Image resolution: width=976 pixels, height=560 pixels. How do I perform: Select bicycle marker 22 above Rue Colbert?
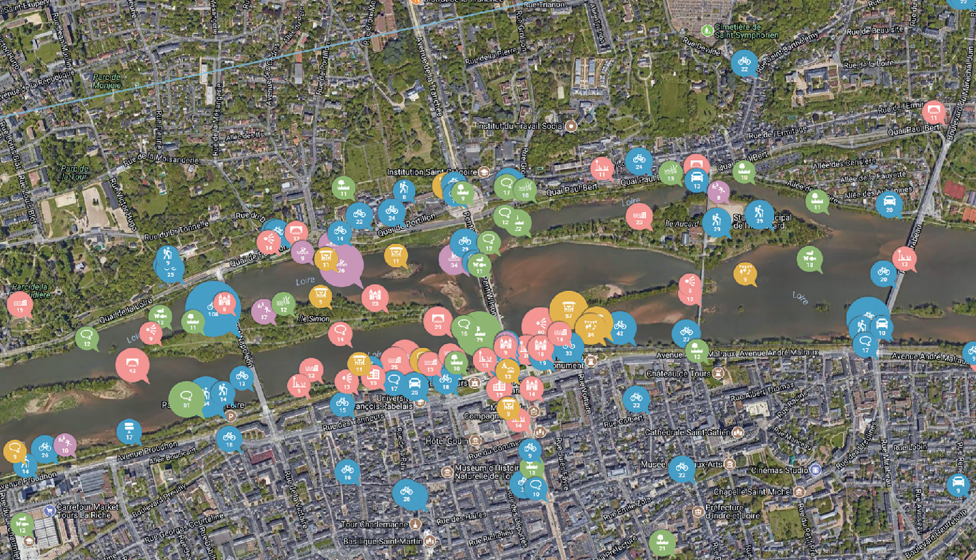point(636,399)
